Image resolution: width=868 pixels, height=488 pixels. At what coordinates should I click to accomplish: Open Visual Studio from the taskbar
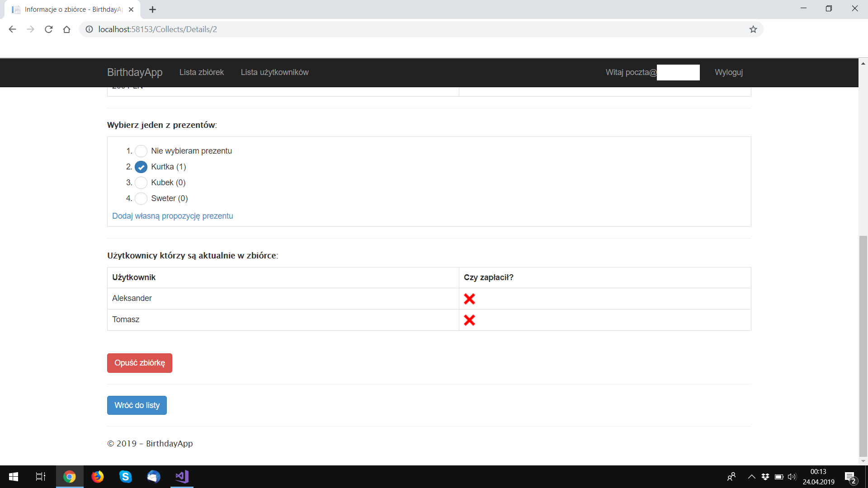click(x=182, y=477)
